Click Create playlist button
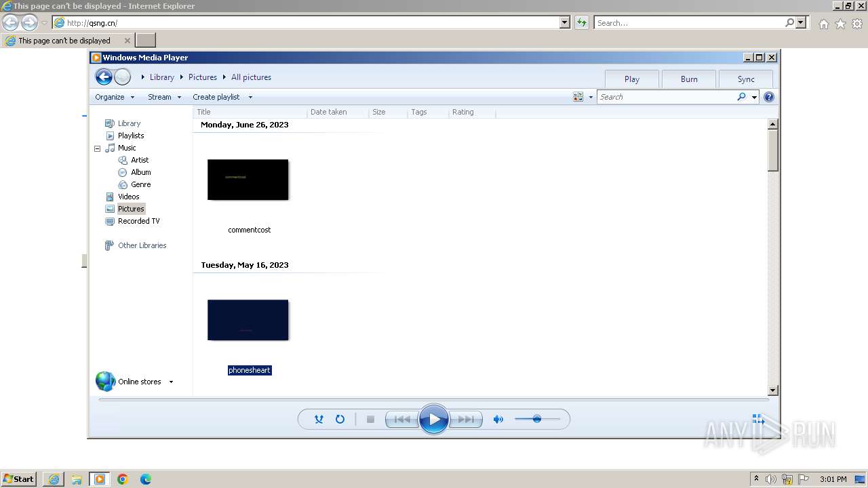 pos(216,97)
